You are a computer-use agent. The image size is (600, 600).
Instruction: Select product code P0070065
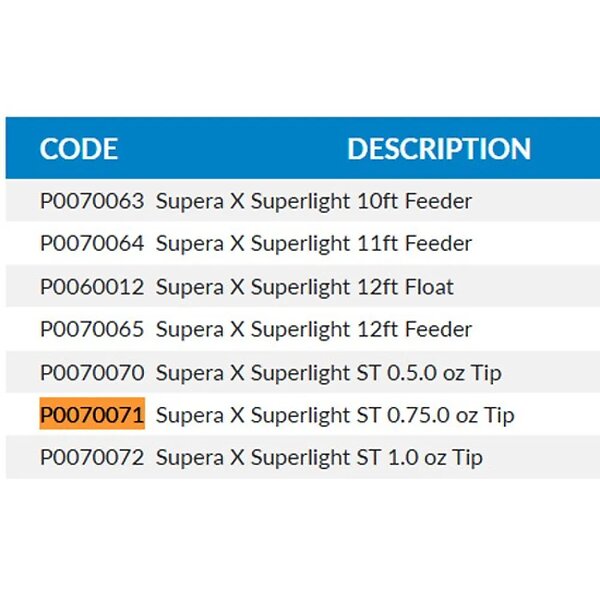[92, 329]
